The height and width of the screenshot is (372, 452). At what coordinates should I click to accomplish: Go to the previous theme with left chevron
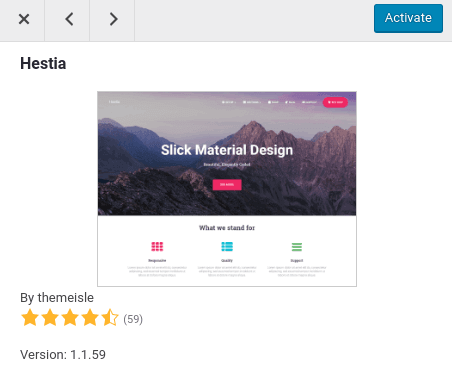[x=67, y=19]
